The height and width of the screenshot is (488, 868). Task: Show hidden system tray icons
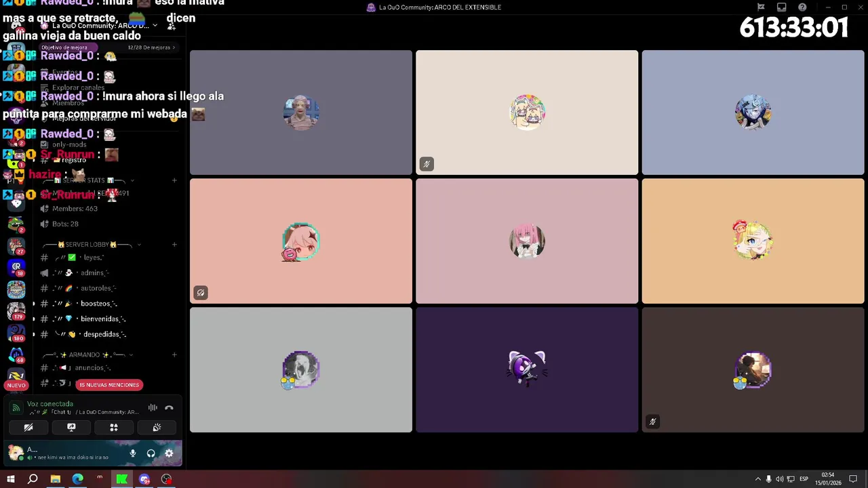point(758,479)
